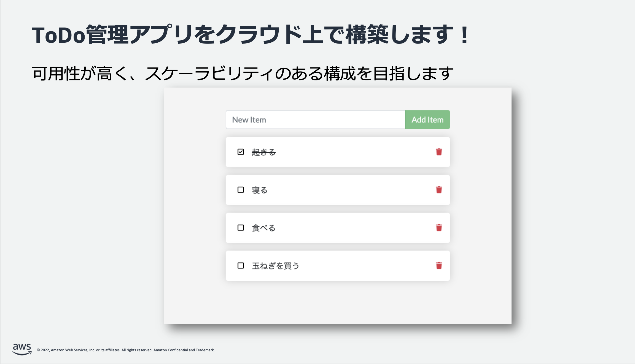Click the 食べる task label
635x364 pixels.
pyautogui.click(x=263, y=228)
